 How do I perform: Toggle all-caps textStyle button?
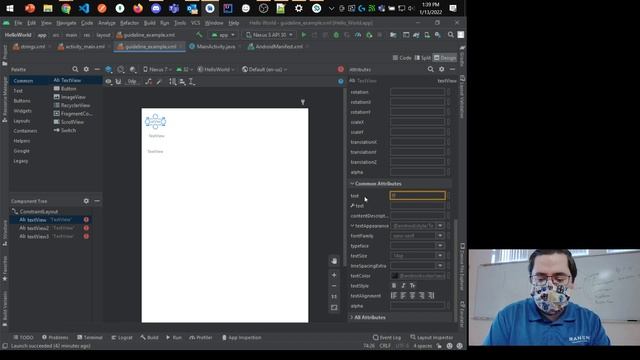413,286
